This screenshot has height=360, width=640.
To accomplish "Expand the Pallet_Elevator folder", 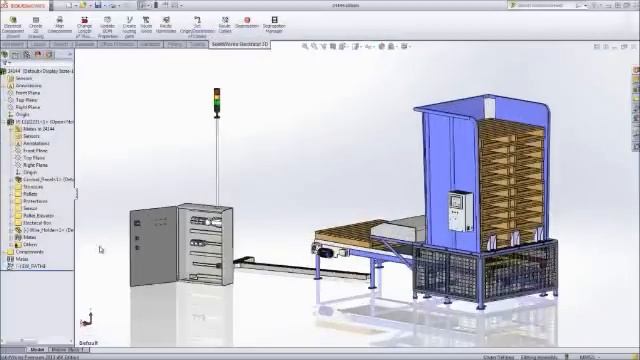I will click(11, 216).
